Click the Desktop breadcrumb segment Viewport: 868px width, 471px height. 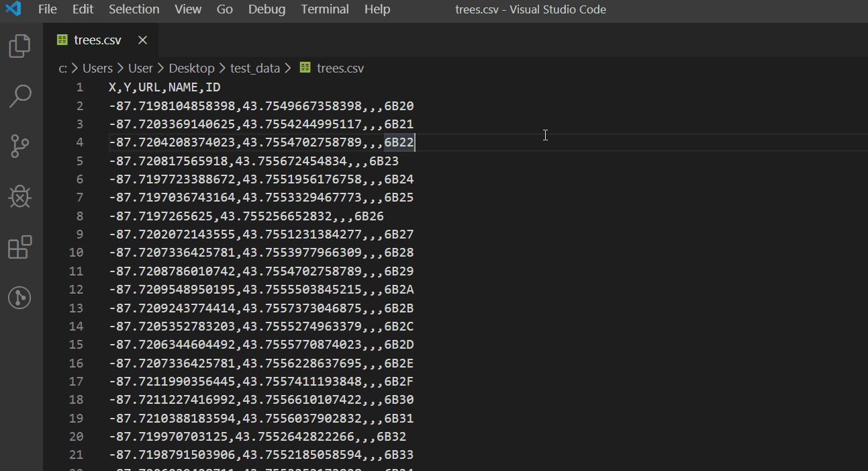[191, 68]
